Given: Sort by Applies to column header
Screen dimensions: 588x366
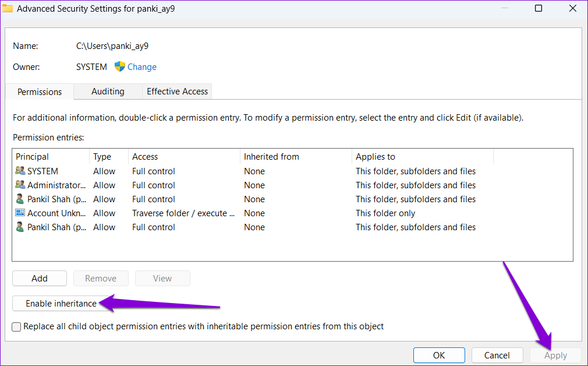Looking at the screenshot, I should coord(423,157).
